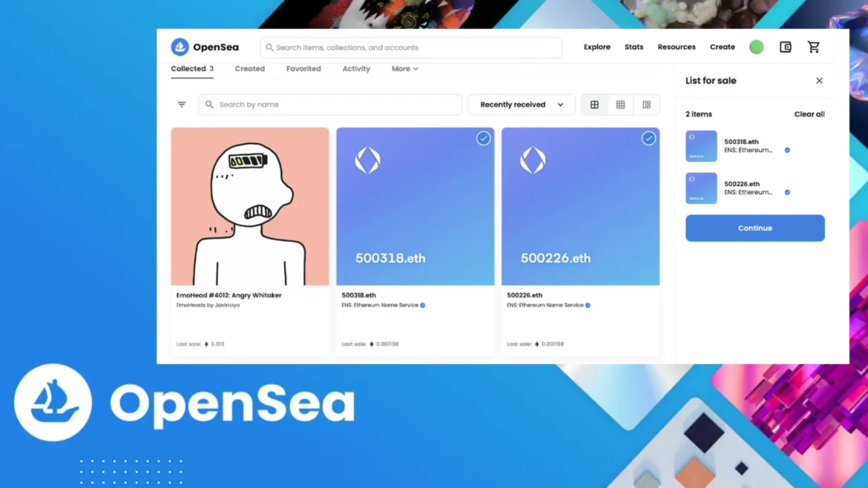The width and height of the screenshot is (868, 488).
Task: Expand the More tab menu
Action: 404,69
